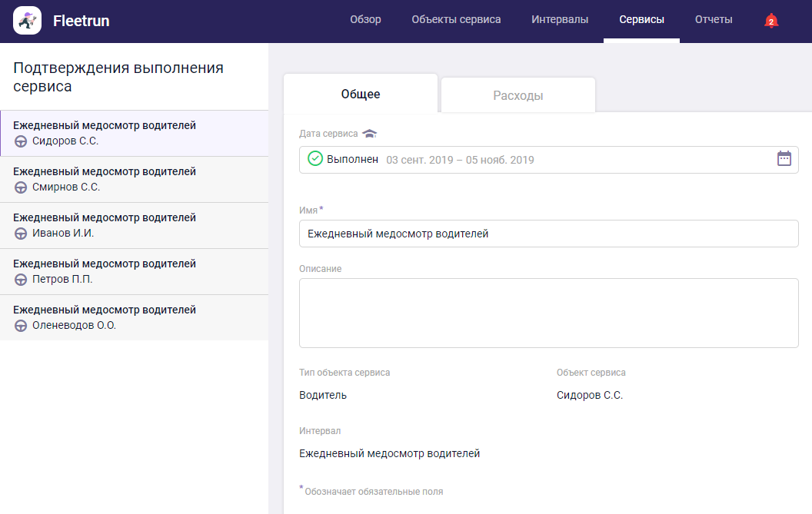This screenshot has height=514, width=812.
Task: Go to Объекты сервиса page
Action: [x=456, y=20]
